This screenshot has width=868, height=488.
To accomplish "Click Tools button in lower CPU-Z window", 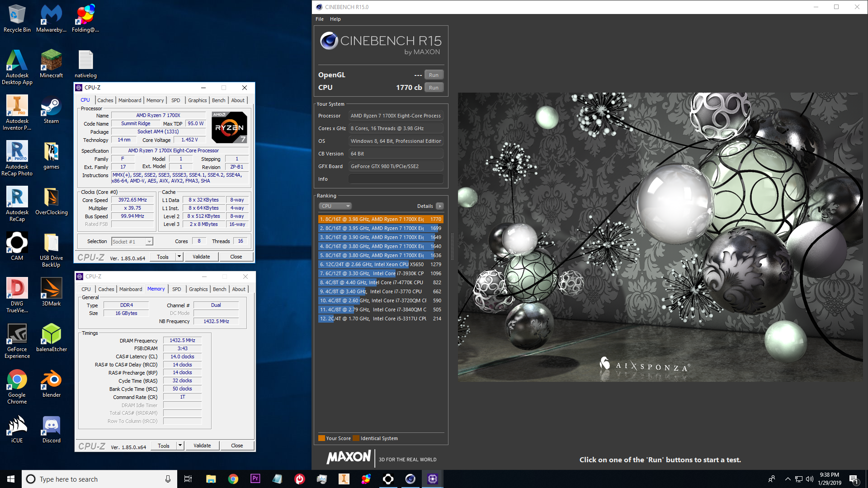I will (x=164, y=446).
